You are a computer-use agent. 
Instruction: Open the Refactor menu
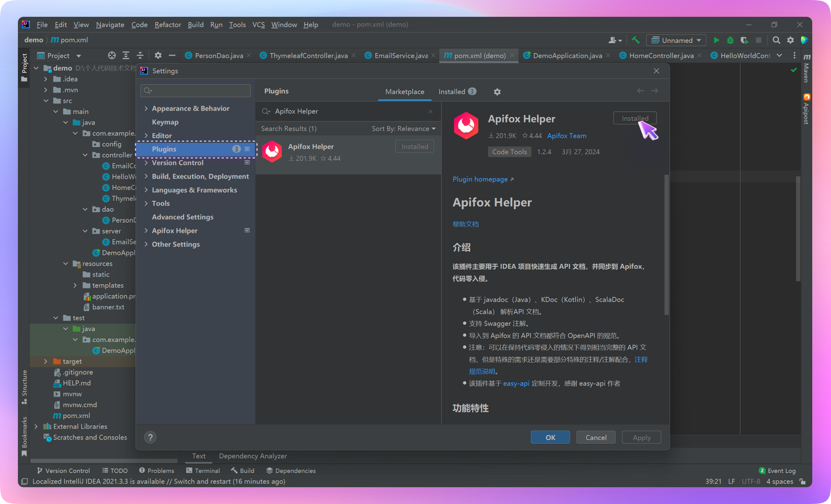167,25
